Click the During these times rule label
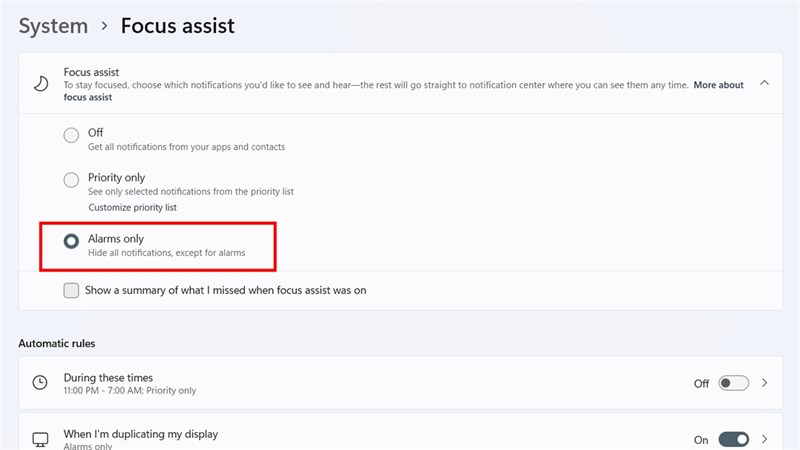The image size is (800, 450). [108, 377]
